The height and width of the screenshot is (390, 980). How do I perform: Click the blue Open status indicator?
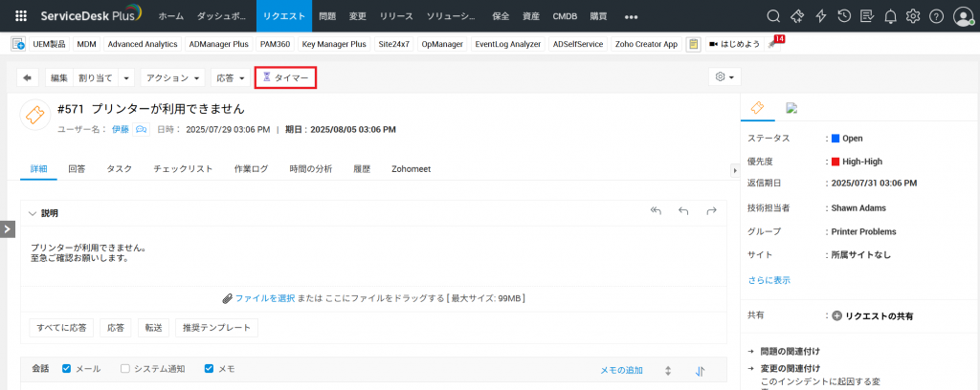pyautogui.click(x=835, y=139)
